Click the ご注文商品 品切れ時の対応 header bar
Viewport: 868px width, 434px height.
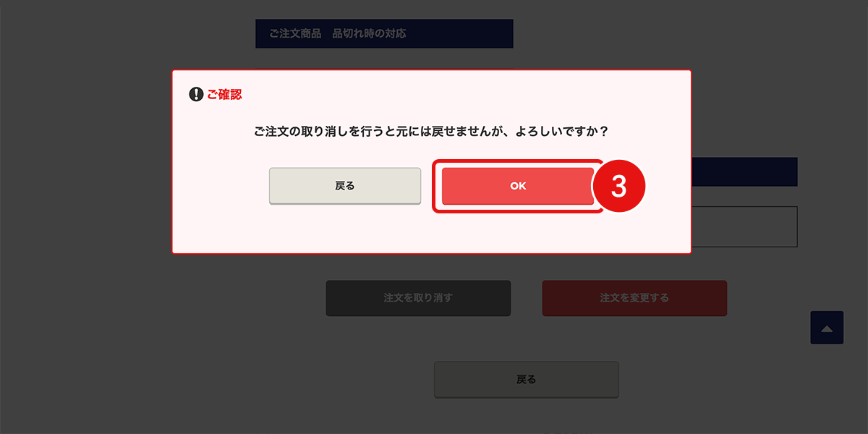[384, 34]
